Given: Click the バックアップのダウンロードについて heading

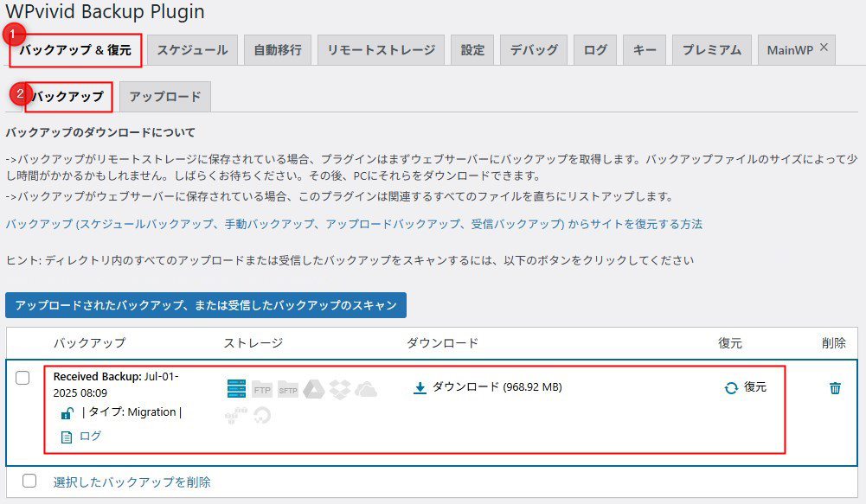Looking at the screenshot, I should [x=100, y=132].
